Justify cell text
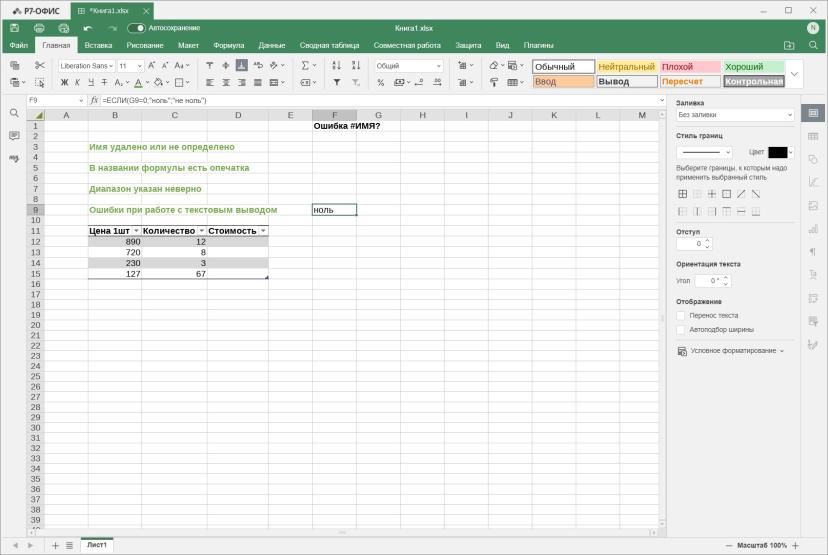 (258, 82)
